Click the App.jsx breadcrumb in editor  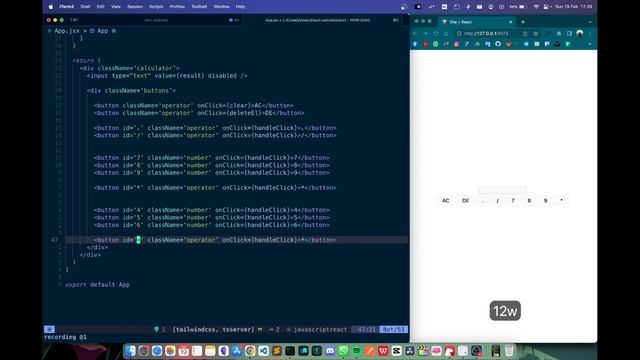[67, 31]
